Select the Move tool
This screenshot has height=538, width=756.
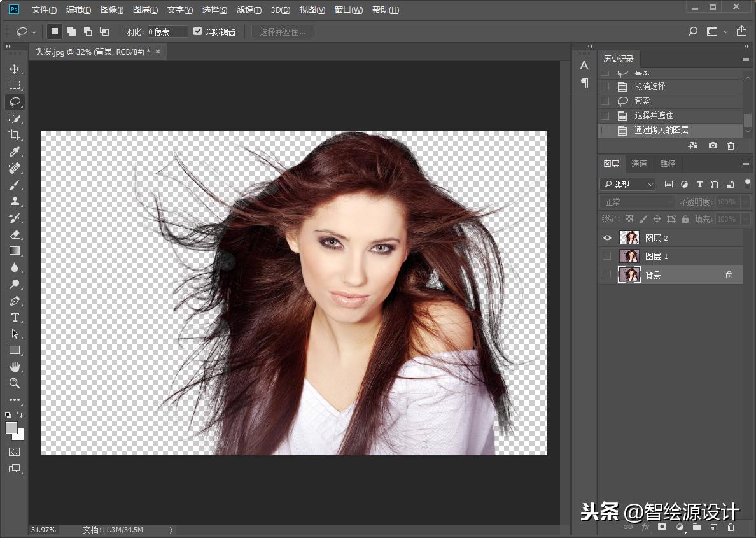[x=14, y=69]
